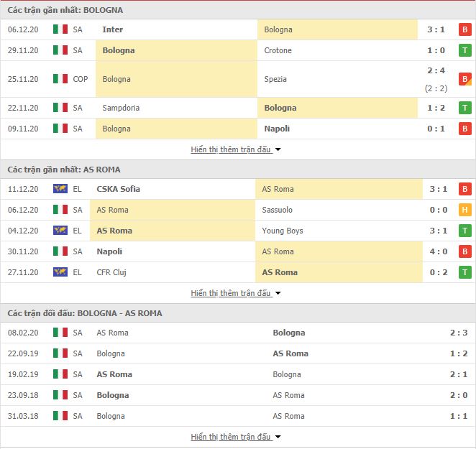
Task: Open the Sampdoria vs Bologna match row
Action: 238,108
